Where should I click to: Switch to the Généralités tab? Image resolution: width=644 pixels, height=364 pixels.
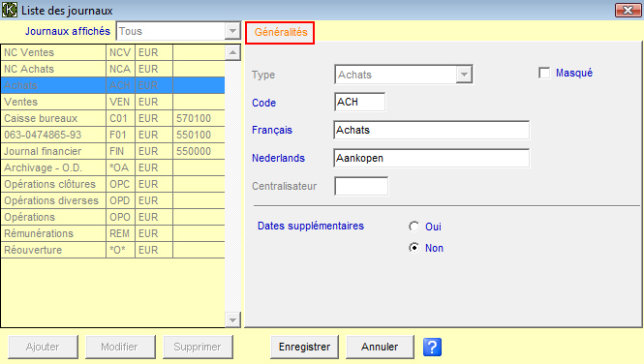click(x=281, y=32)
